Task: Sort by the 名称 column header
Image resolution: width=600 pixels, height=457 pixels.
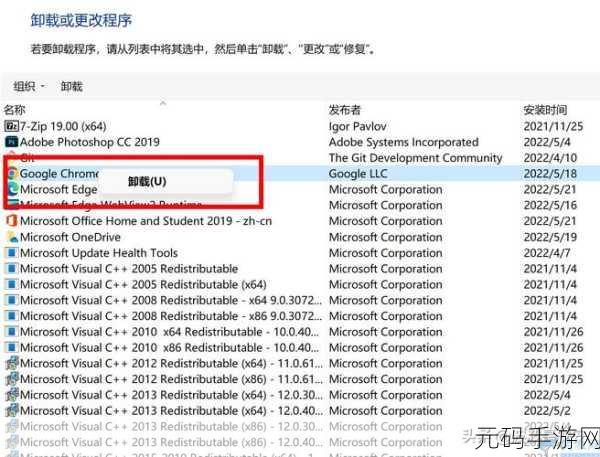Action: point(15,110)
